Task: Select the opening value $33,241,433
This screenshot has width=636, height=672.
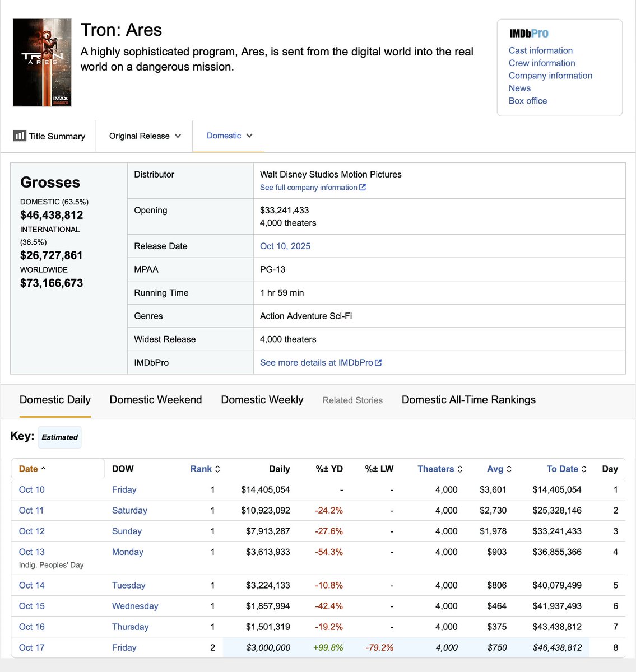Action: pos(285,210)
